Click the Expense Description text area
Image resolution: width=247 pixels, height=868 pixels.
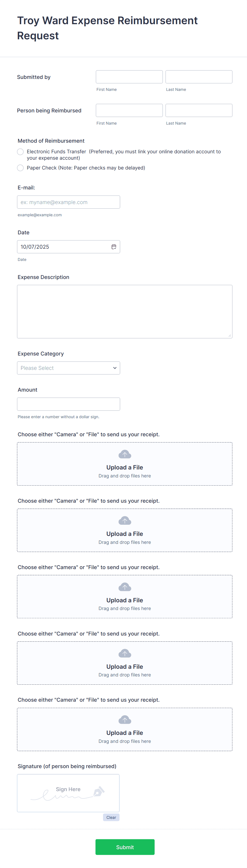click(x=125, y=311)
